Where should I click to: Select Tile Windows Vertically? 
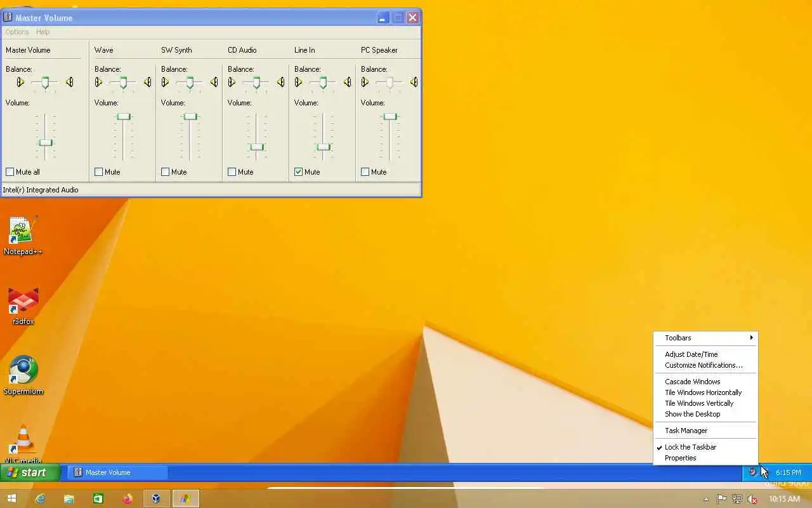pyautogui.click(x=705, y=403)
